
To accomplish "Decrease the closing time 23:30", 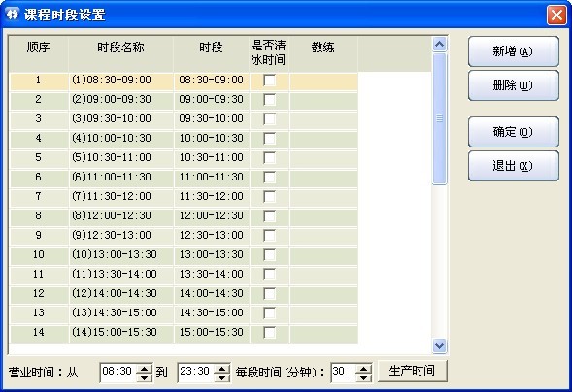I will [x=221, y=377].
